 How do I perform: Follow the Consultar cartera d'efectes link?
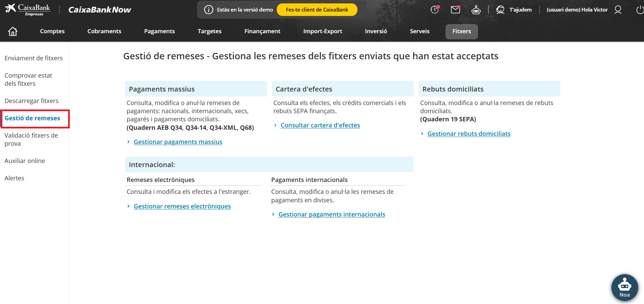click(x=320, y=125)
